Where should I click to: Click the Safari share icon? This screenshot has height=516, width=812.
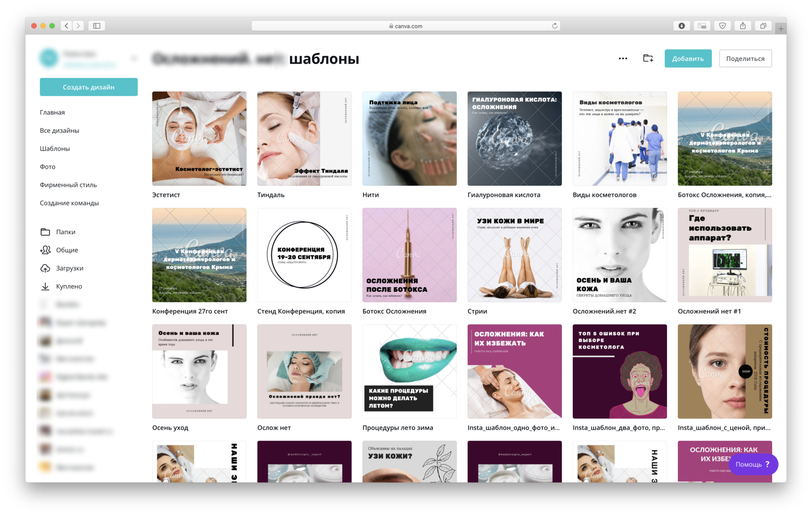coord(743,26)
